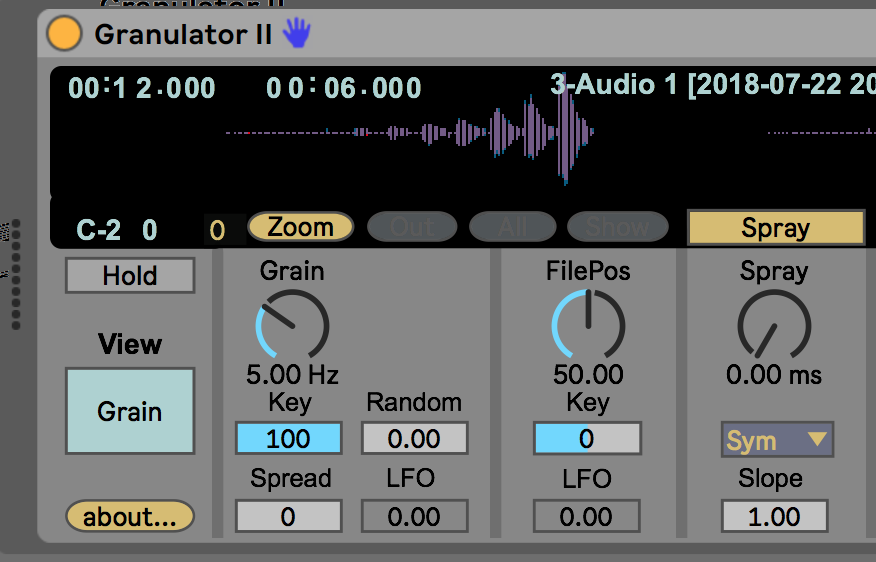Click the C-2 note readout
This screenshot has width=876, height=562.
pyautogui.click(x=98, y=230)
